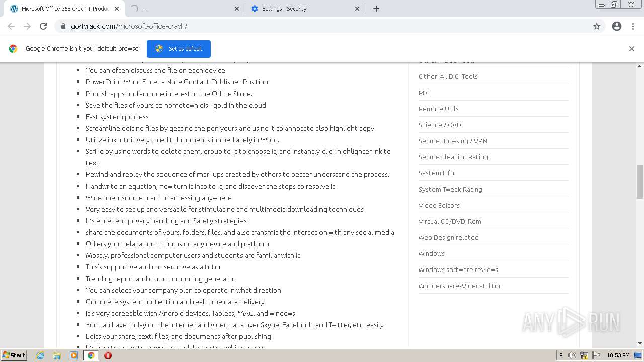Bookmark this page with the star icon
This screenshot has width=644, height=362.
pyautogui.click(x=597, y=26)
